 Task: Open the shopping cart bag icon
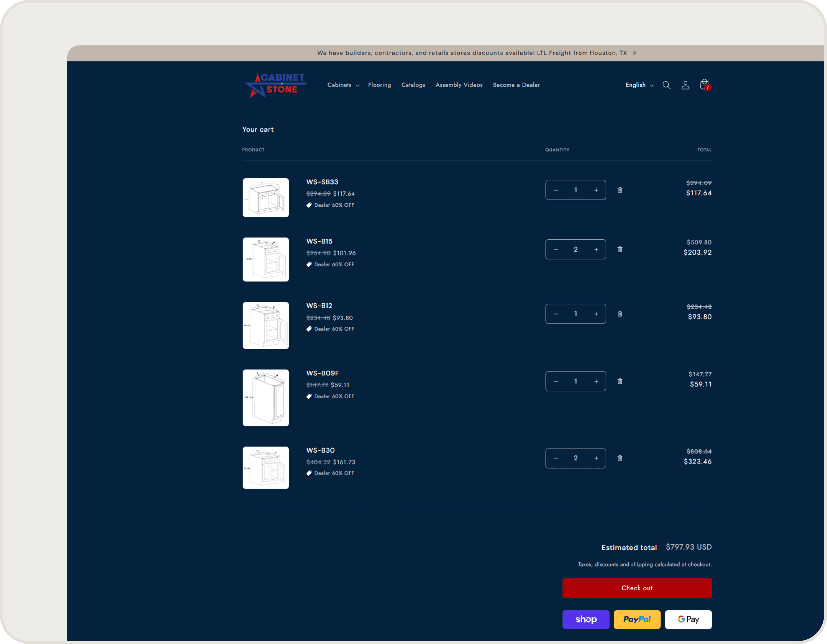[704, 85]
